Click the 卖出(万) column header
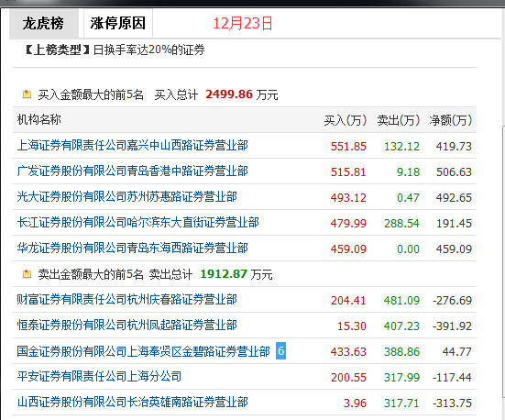 pyautogui.click(x=399, y=120)
